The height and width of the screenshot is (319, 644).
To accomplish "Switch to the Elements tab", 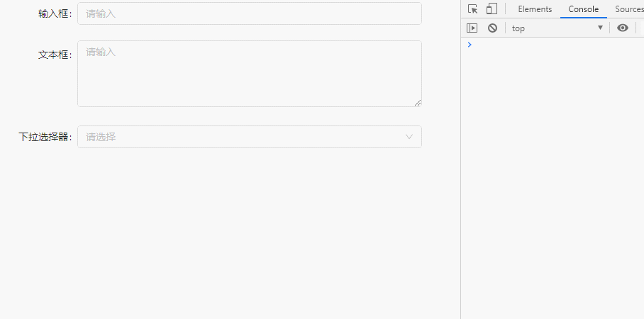I will pos(535,9).
